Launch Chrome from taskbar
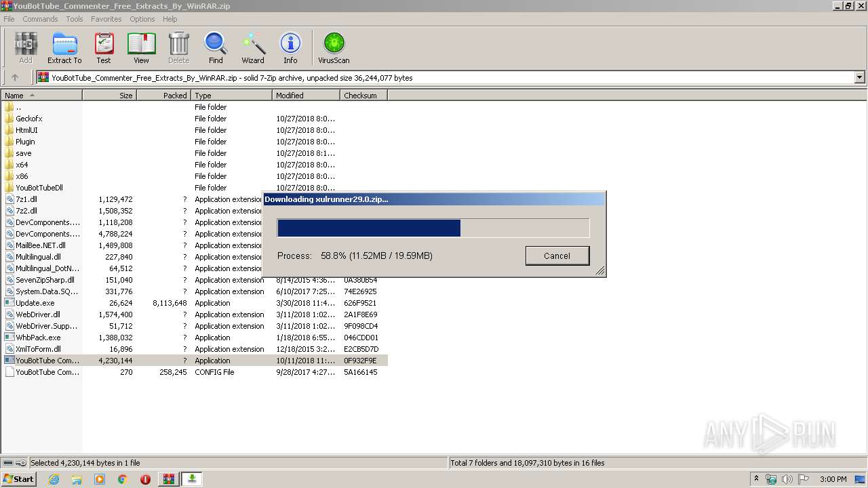 pos(123,479)
